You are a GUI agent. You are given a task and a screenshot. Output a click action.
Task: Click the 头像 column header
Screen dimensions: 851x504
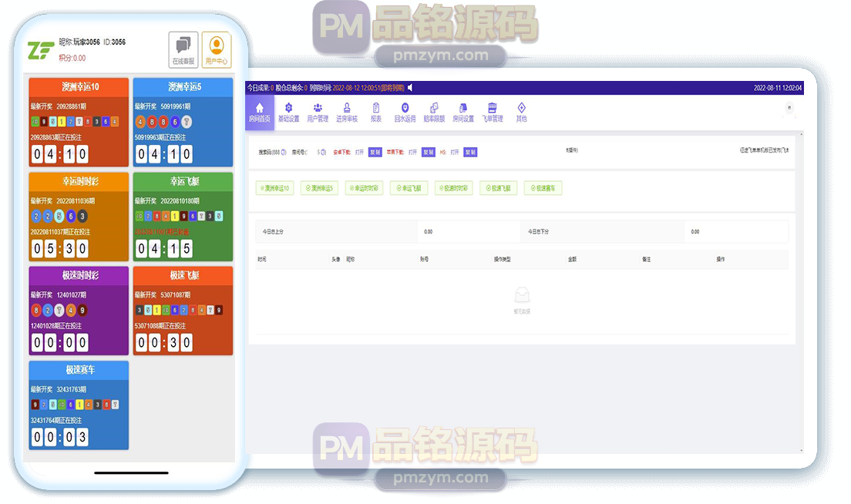point(336,260)
